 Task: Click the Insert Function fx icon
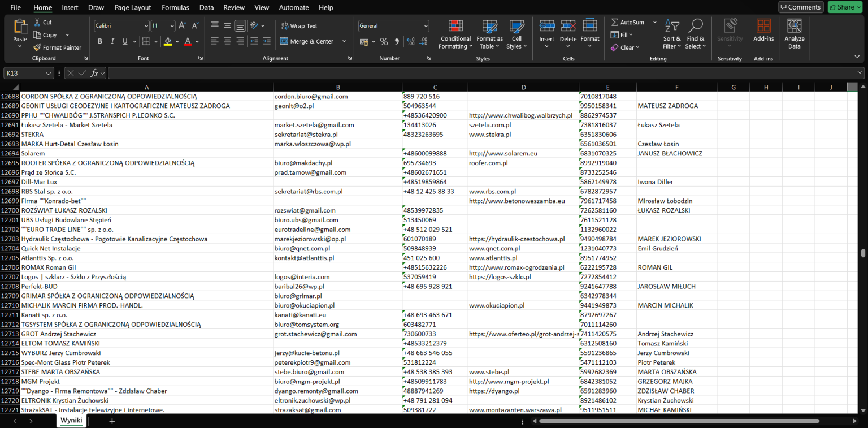pyautogui.click(x=95, y=73)
